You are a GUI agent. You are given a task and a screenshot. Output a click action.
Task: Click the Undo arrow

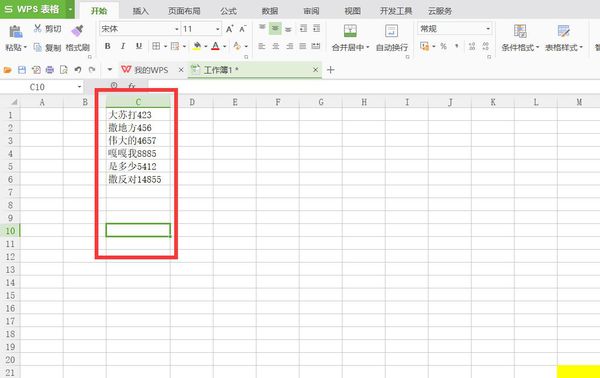point(78,70)
